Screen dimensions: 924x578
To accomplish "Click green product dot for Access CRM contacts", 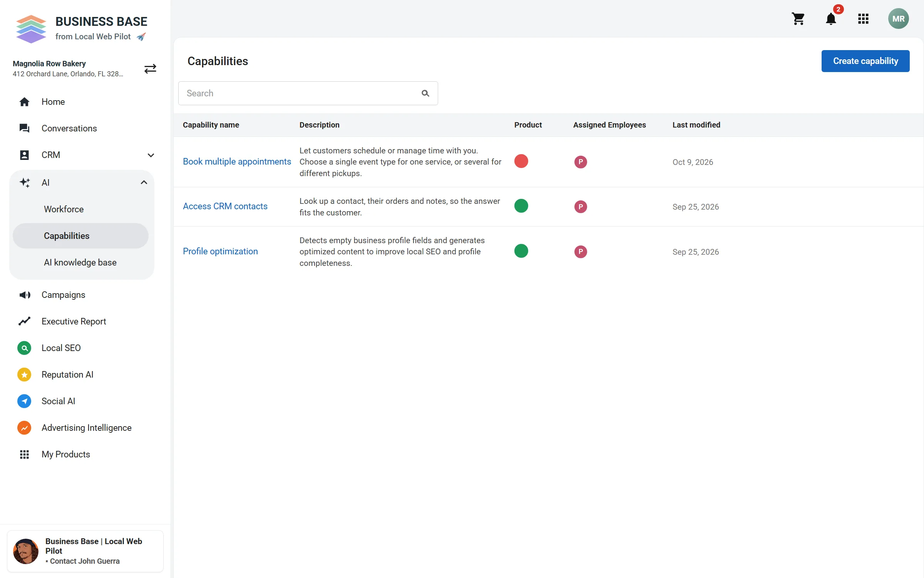I will coord(521,206).
